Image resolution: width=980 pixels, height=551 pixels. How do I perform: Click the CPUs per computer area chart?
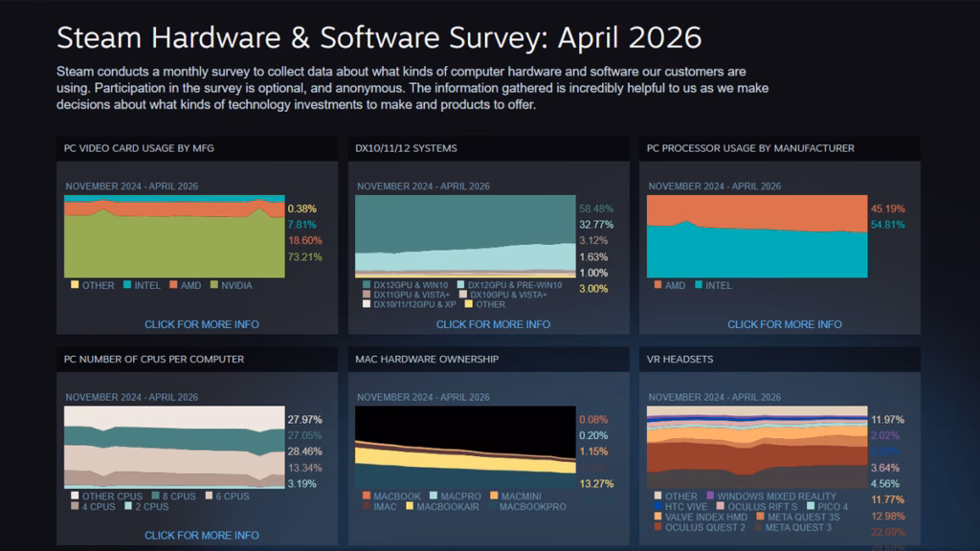pyautogui.click(x=174, y=448)
